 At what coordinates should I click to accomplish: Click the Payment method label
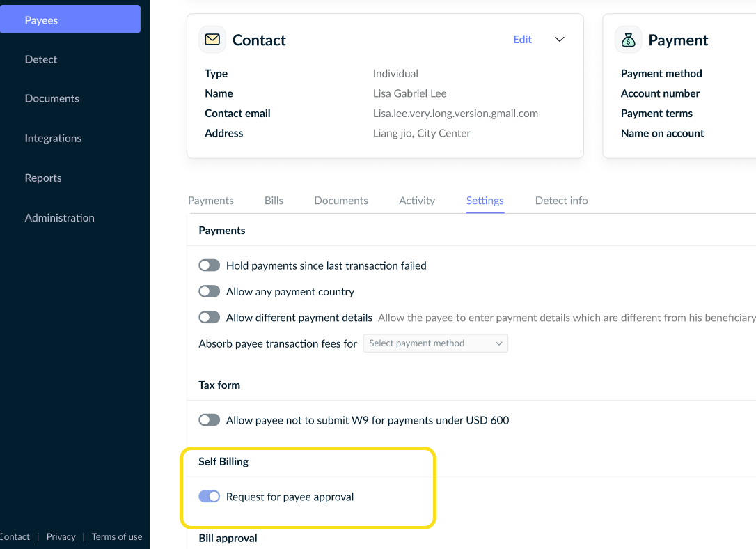click(x=661, y=73)
